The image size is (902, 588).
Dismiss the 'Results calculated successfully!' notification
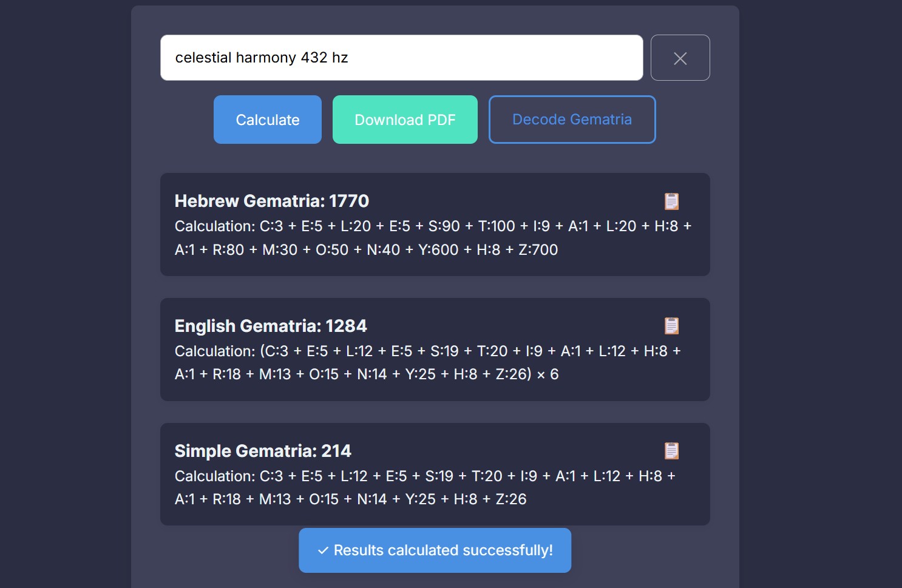(435, 550)
